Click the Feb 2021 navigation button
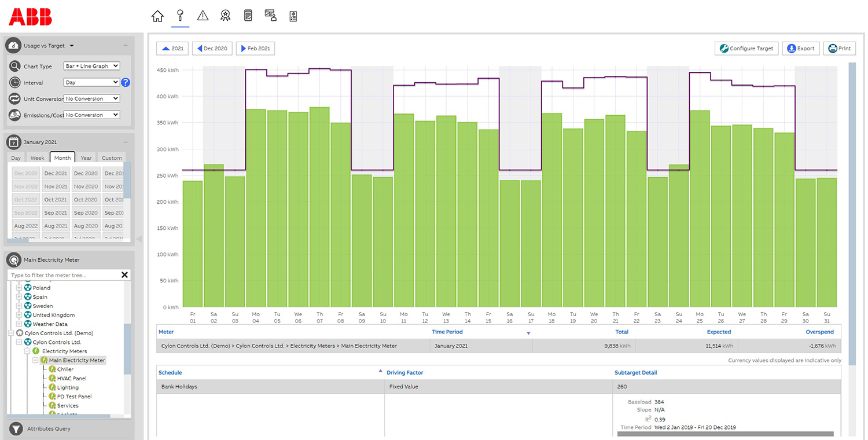The width and height of the screenshot is (868, 440). [255, 48]
